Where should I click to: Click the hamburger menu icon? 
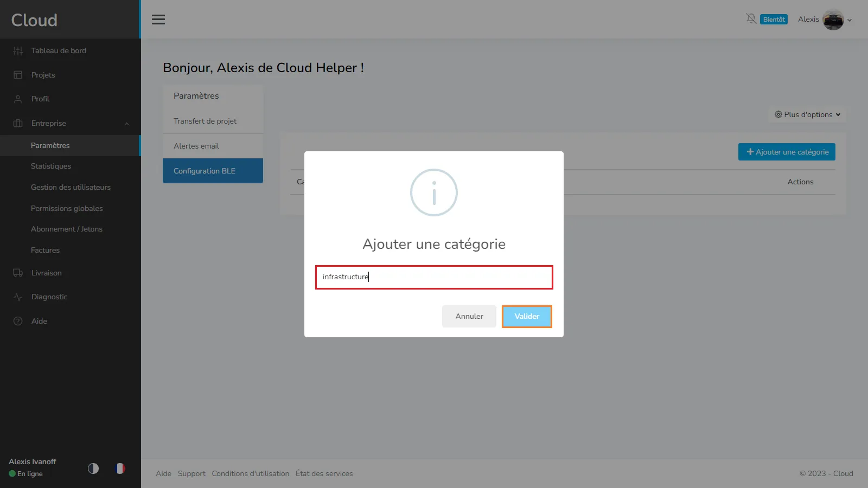pos(158,20)
